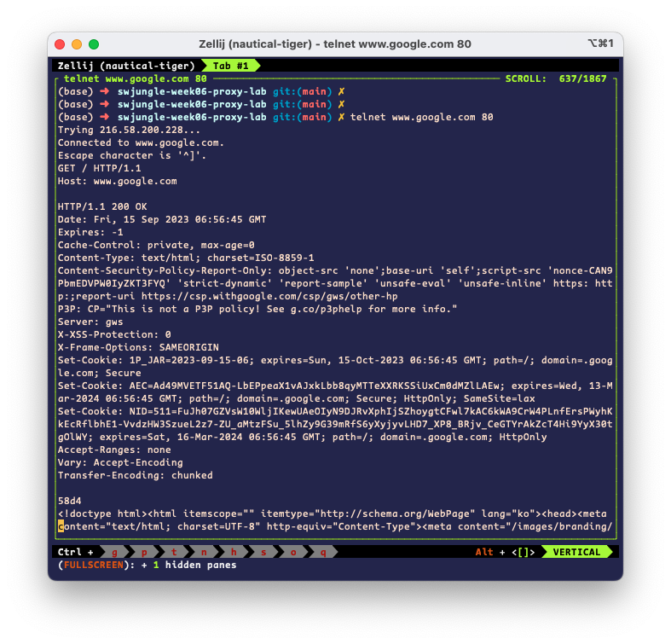
Task: Click the yellow minimize window button
Action: pyautogui.click(x=77, y=44)
